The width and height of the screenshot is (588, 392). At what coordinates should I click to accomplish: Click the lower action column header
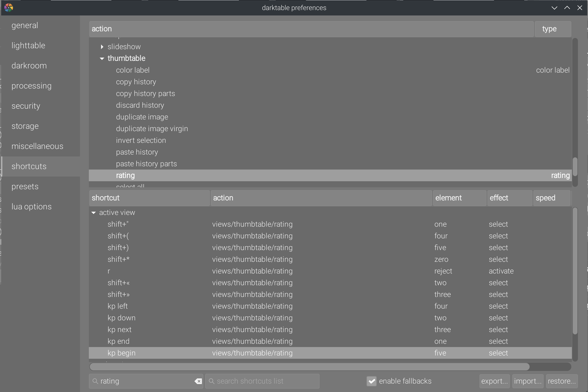coord(321,198)
